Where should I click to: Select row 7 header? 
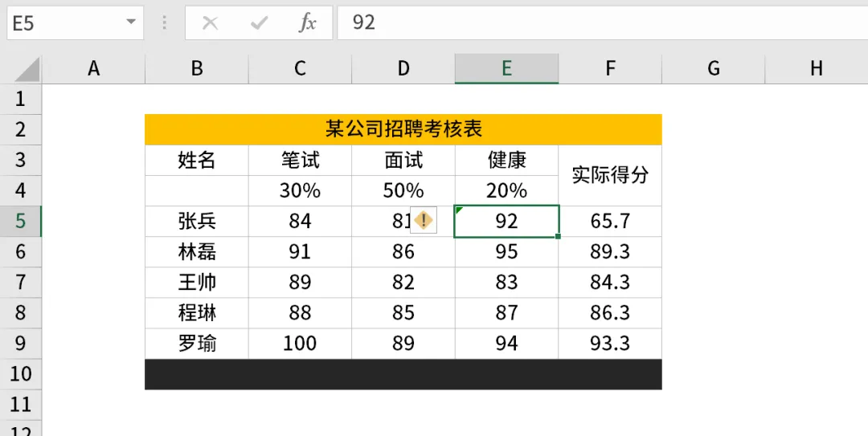(20, 283)
